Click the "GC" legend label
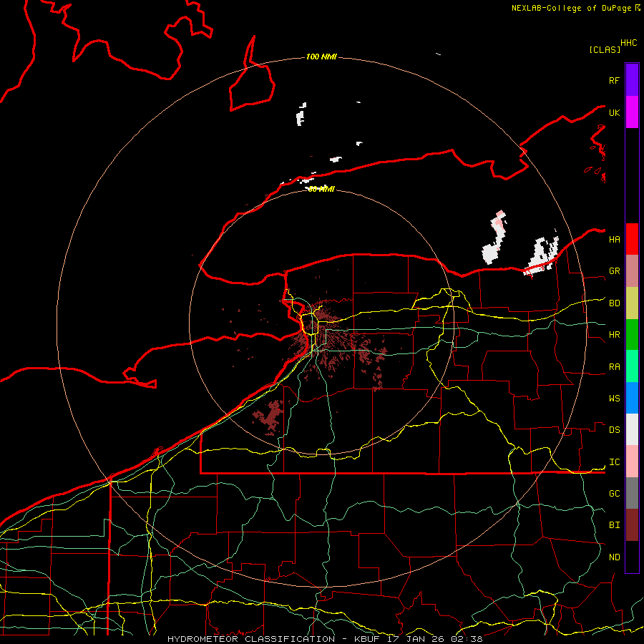 614,494
